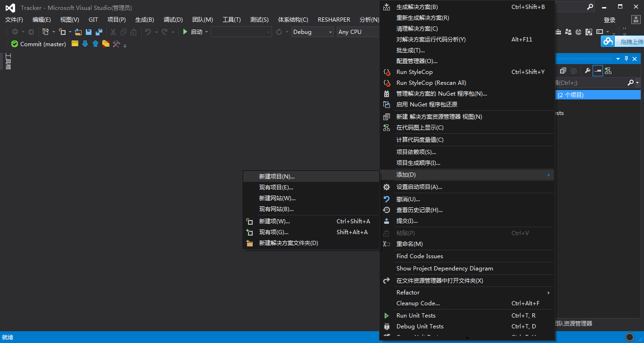Expand the 添加(D) submenu arrow
644x343 pixels.
pos(548,175)
